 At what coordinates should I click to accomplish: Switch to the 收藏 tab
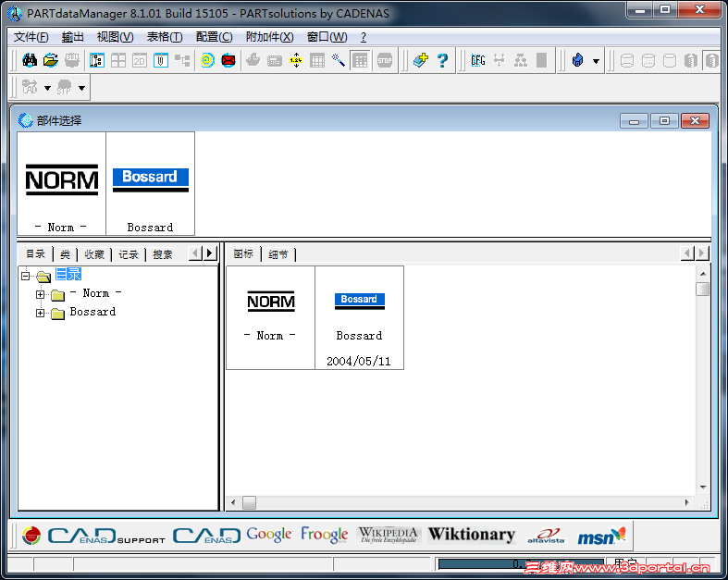tap(94, 254)
